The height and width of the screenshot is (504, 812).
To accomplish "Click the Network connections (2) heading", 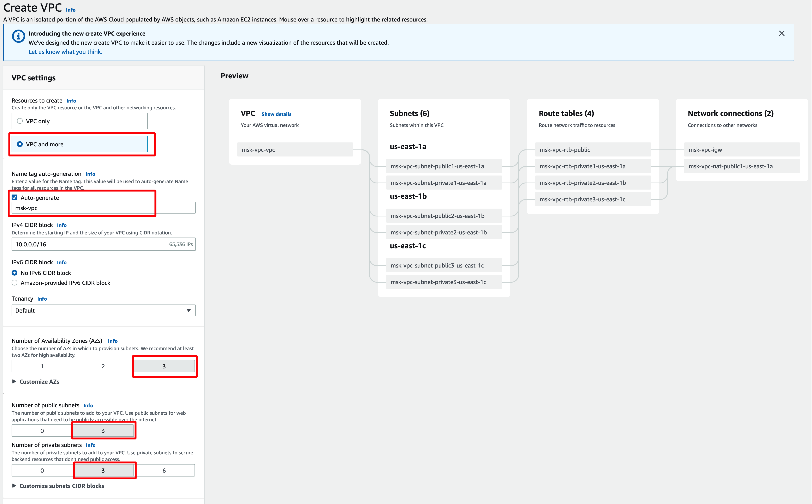I will coord(731,113).
